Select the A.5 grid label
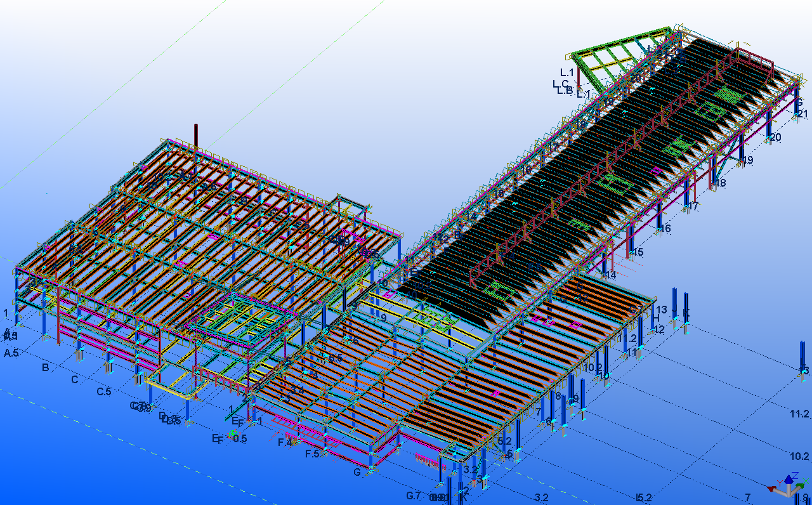The height and width of the screenshot is (505, 812). coord(11,353)
